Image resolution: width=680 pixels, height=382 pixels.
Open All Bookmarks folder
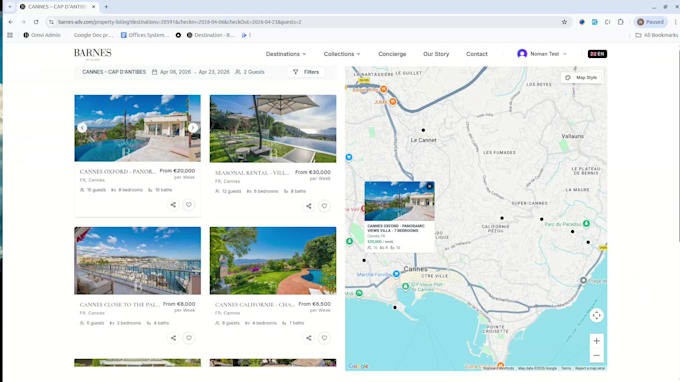(x=656, y=35)
